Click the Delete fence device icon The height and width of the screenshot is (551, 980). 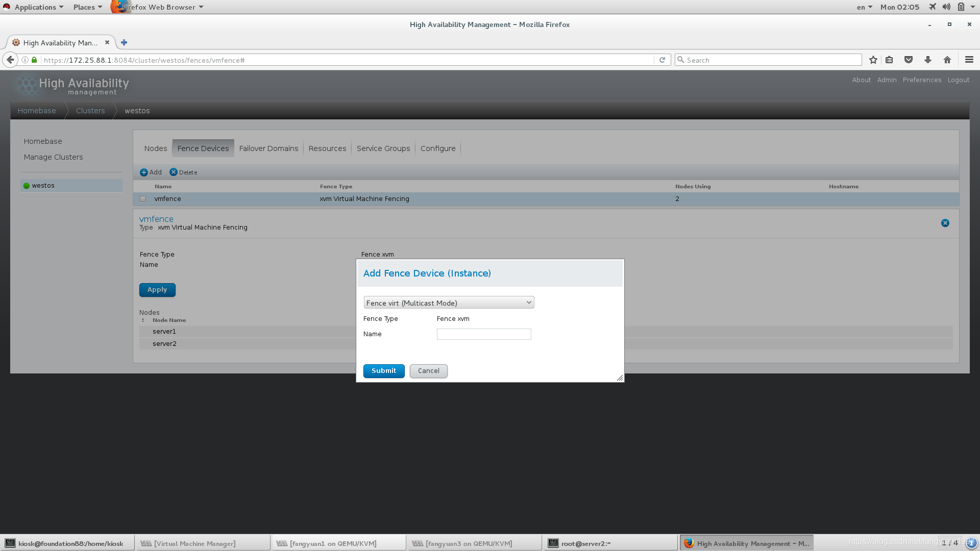[174, 172]
